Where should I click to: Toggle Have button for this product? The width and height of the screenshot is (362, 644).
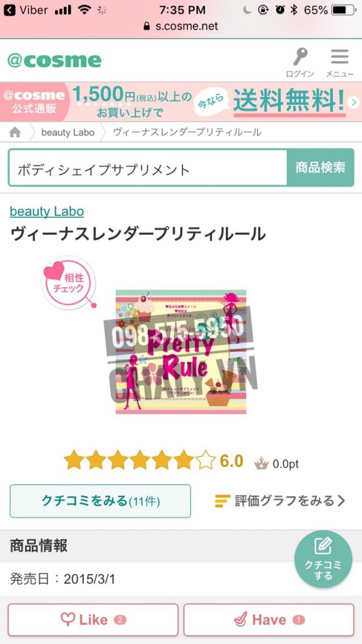coord(269,620)
